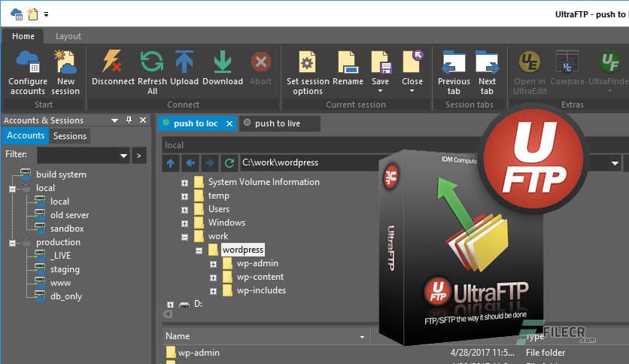
Task: Expand the Windows folder
Action: [184, 223]
